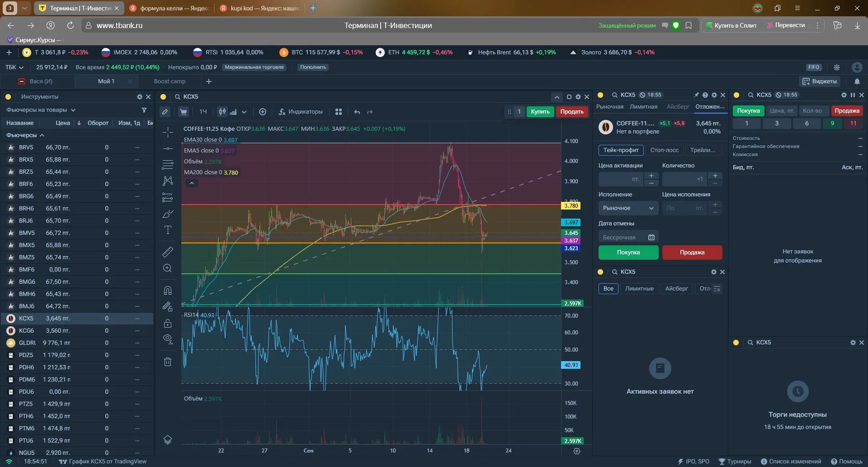The width and height of the screenshot is (868, 467).
Task: Select the brush drawing tool
Action: pyautogui.click(x=168, y=214)
